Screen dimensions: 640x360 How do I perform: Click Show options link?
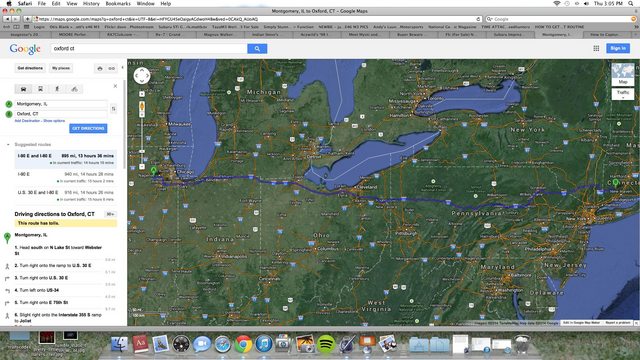pos(54,121)
